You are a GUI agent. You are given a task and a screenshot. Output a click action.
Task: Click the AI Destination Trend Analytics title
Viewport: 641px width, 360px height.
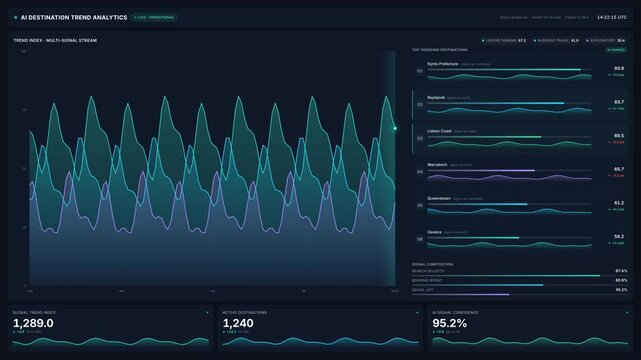pyautogui.click(x=74, y=18)
